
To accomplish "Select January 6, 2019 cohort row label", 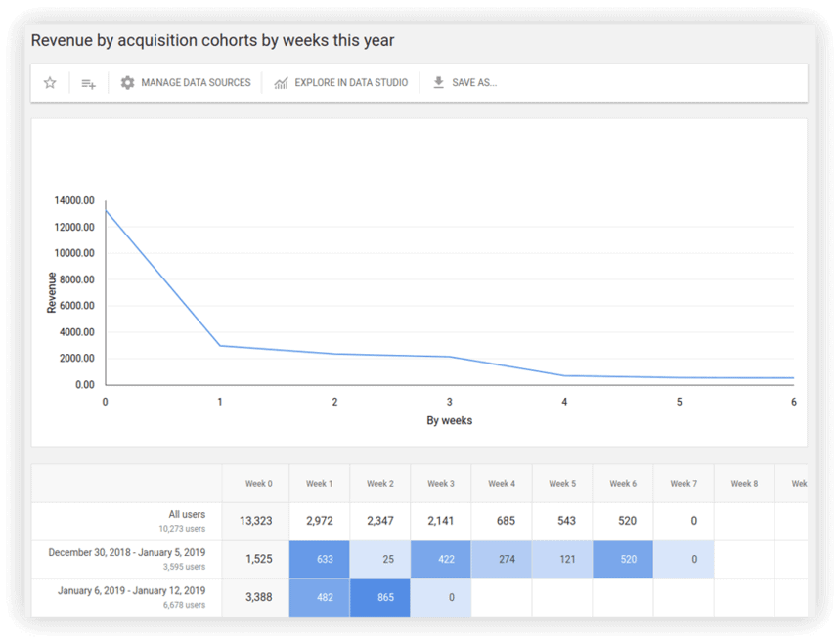I will coord(131,591).
